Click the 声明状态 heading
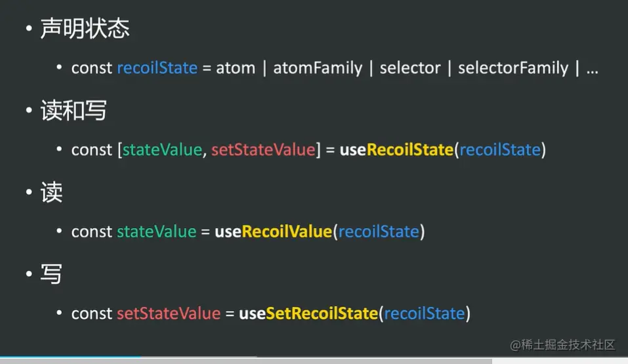628x364 pixels. 85,29
